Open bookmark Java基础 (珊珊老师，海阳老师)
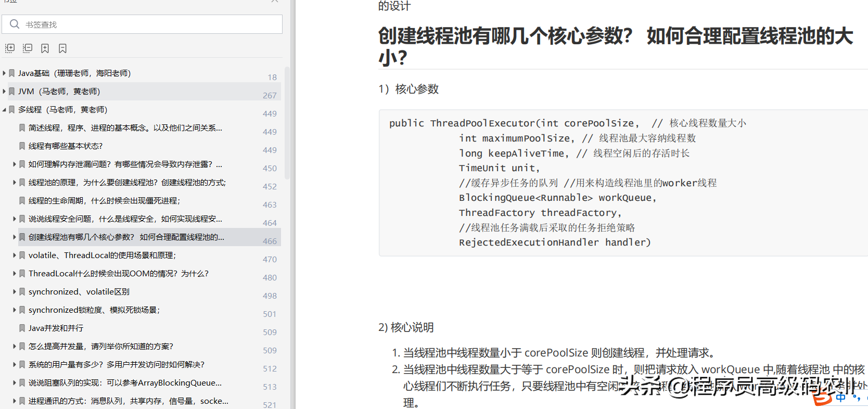This screenshot has width=868, height=409. tap(74, 73)
